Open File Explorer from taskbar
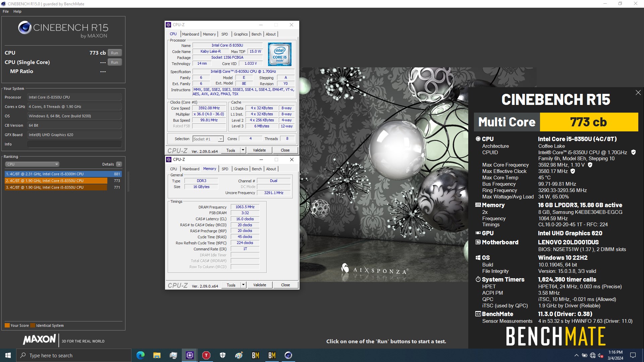 (x=157, y=355)
